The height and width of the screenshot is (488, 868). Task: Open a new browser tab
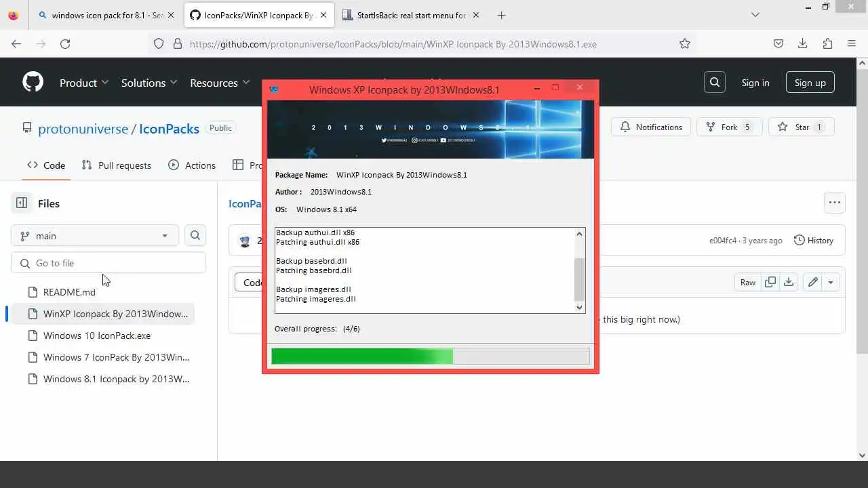tap(501, 15)
